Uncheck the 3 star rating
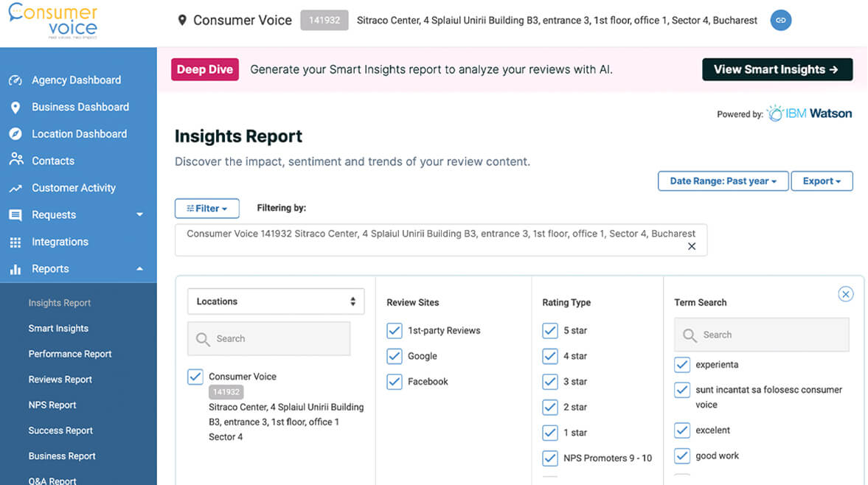This screenshot has height=485, width=868. tap(549, 382)
